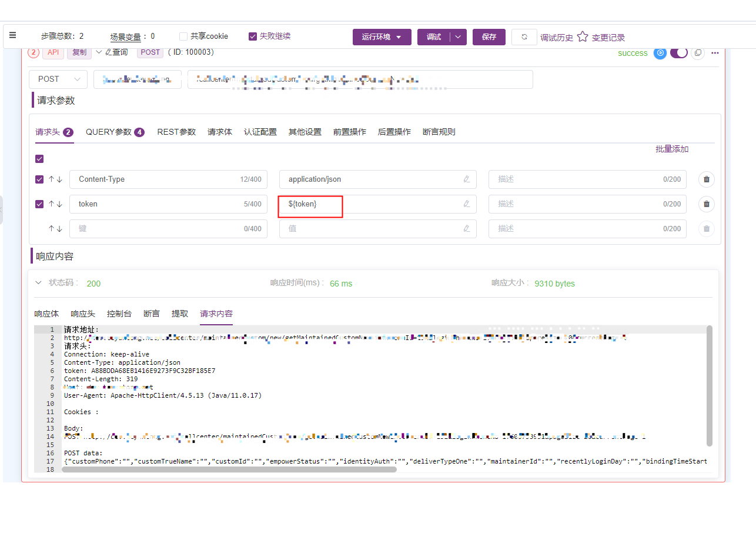Click the down arrow of the empty 键 row
Viewport: 756px width, 533px height.
point(59,229)
